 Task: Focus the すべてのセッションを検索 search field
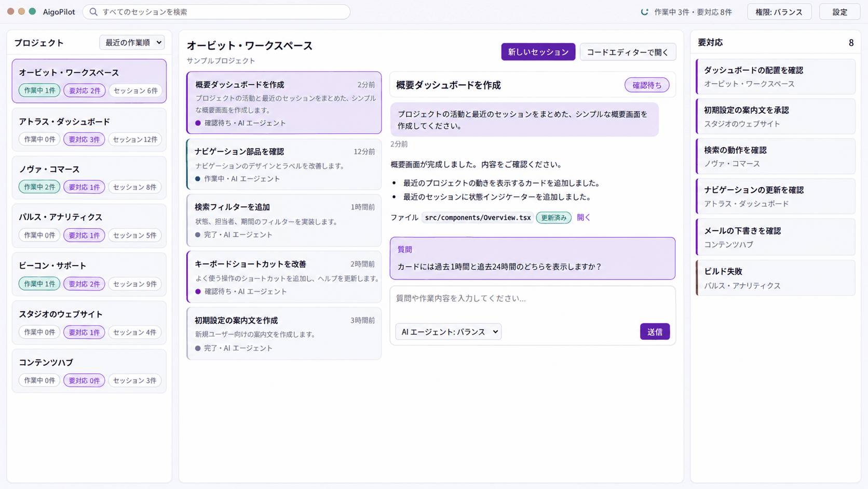[216, 12]
